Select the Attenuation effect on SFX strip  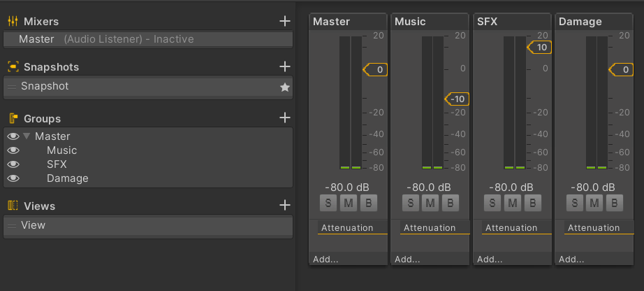point(511,228)
